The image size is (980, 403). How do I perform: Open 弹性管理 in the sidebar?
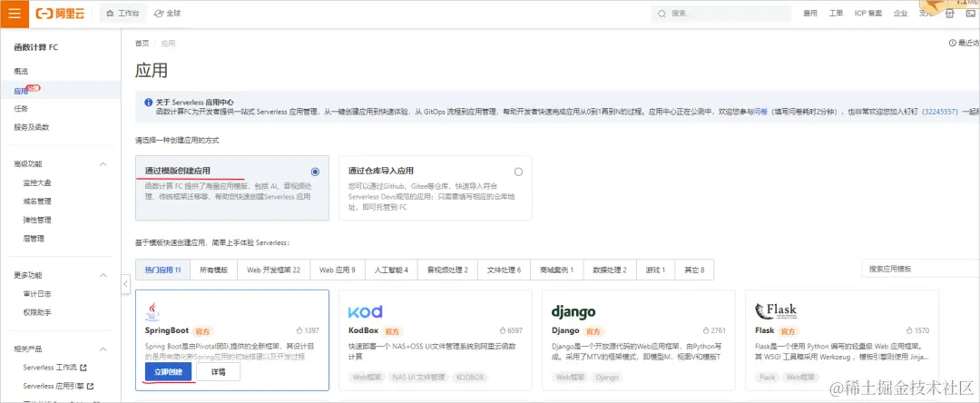point(37,220)
